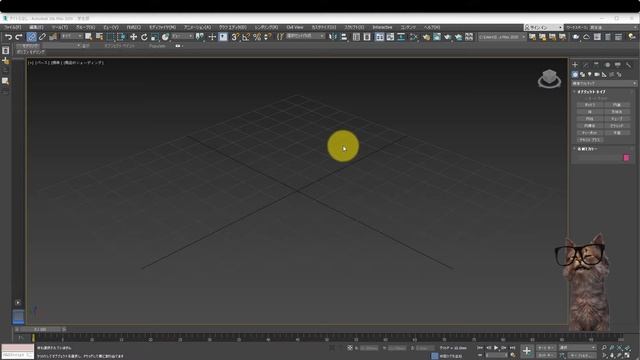Viewport: 640px width, 360px height.
Task: Open the Edit menu
Action: click(x=36, y=27)
